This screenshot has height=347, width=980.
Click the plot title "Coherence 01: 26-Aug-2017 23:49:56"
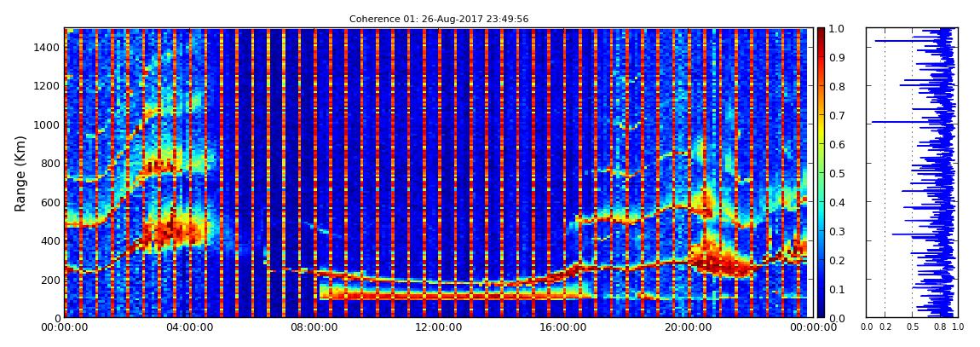[x=439, y=19]
